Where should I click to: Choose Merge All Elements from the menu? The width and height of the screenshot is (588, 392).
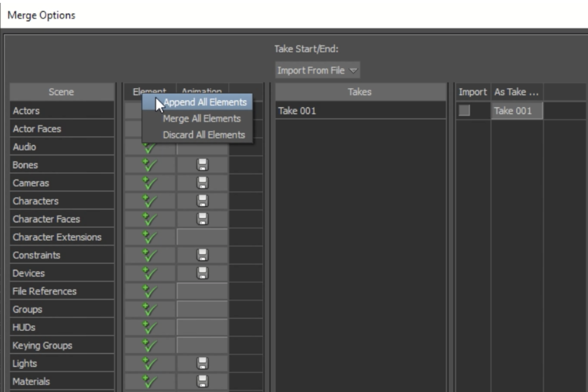[201, 119]
